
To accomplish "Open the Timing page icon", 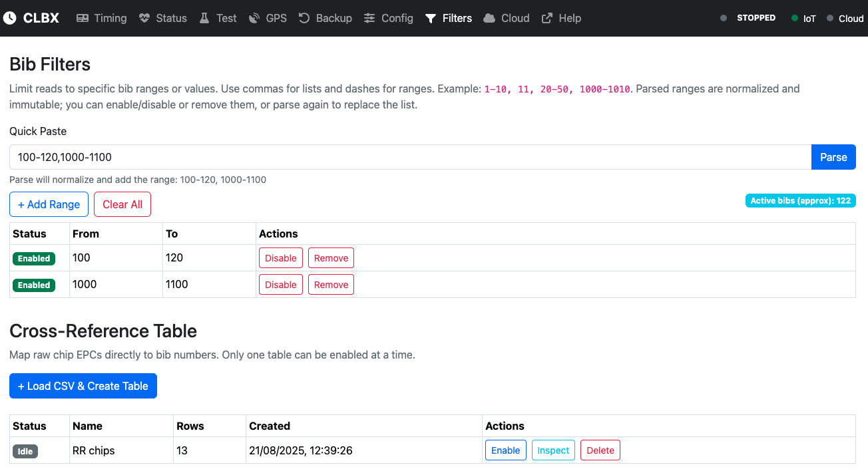I will pyautogui.click(x=83, y=18).
